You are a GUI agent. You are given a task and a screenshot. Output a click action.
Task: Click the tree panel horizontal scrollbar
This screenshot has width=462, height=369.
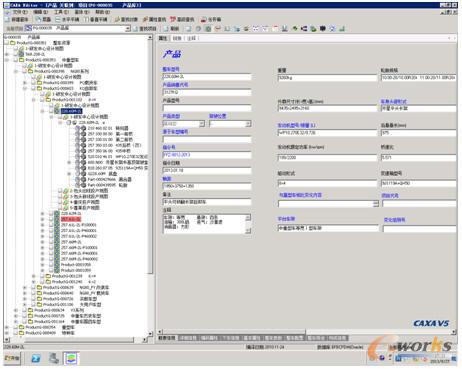coord(76,340)
